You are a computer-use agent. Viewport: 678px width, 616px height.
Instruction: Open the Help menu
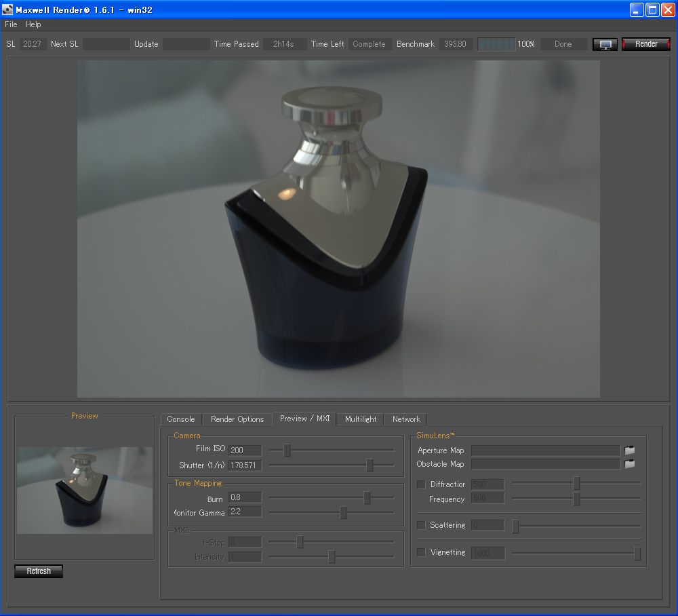33,24
